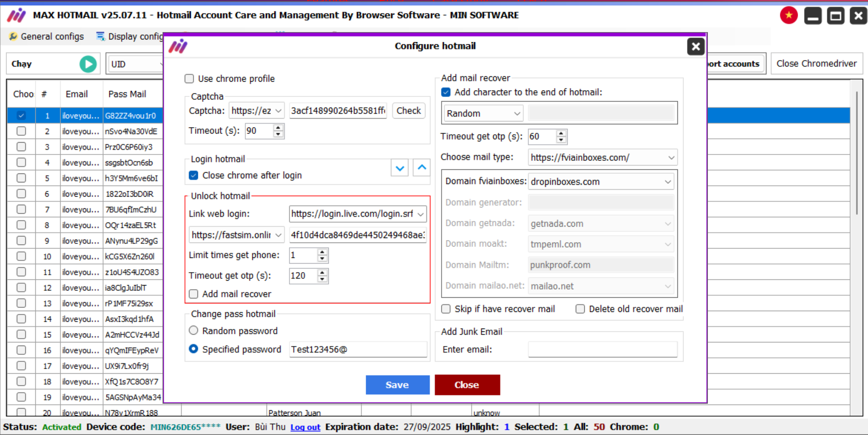Decrease Limit times get phone value
The image size is (868, 435).
[x=322, y=259]
